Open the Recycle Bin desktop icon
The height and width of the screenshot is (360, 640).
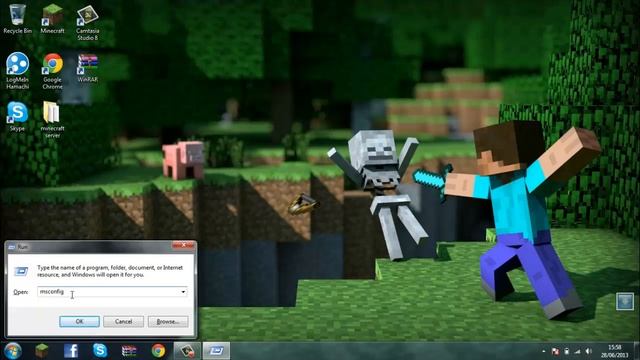17,19
